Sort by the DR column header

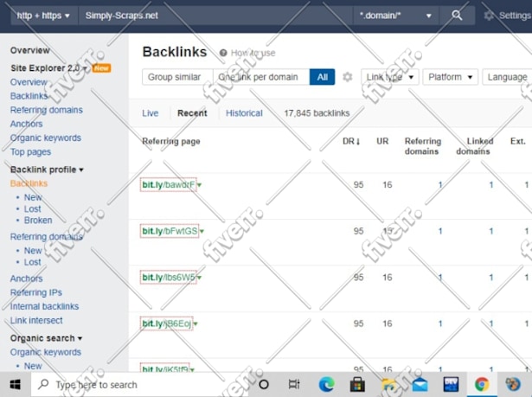click(351, 141)
